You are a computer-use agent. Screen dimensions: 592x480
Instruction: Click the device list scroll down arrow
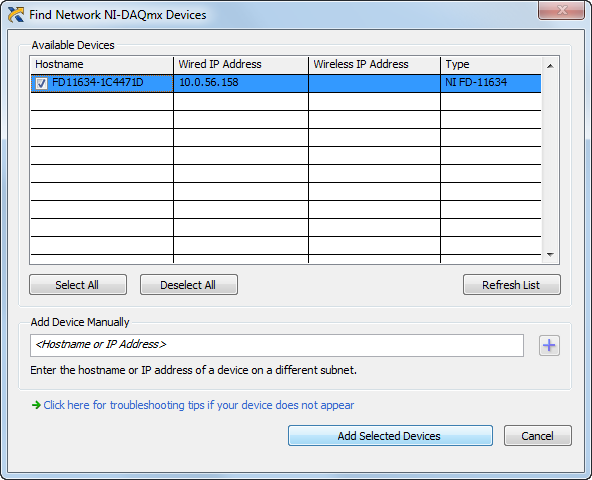point(550,255)
